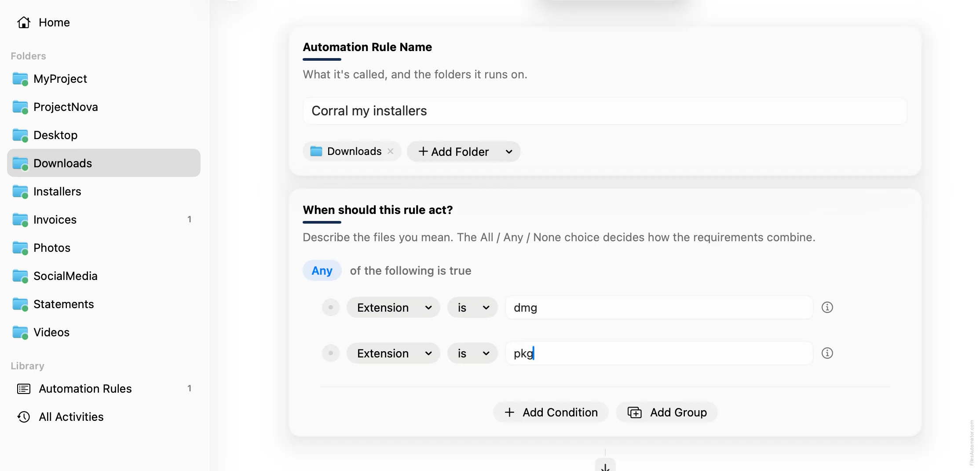Screen dimensions: 980x471
Task: Select the Downloads folder in sidebar
Action: tap(104, 163)
